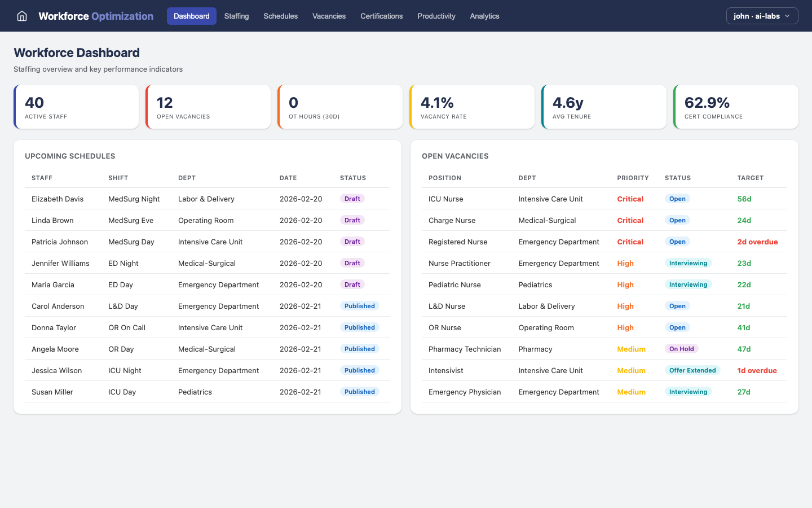The image size is (812, 508).
Task: Navigate to the Schedules page
Action: [x=280, y=16]
